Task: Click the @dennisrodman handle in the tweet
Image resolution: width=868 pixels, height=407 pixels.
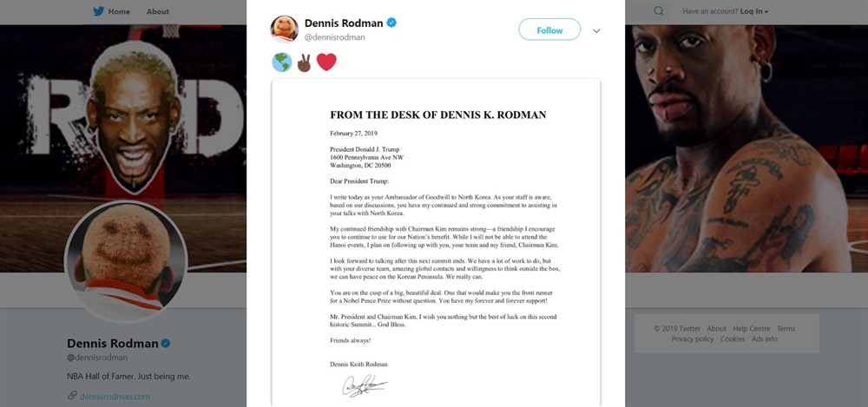Action: click(334, 37)
